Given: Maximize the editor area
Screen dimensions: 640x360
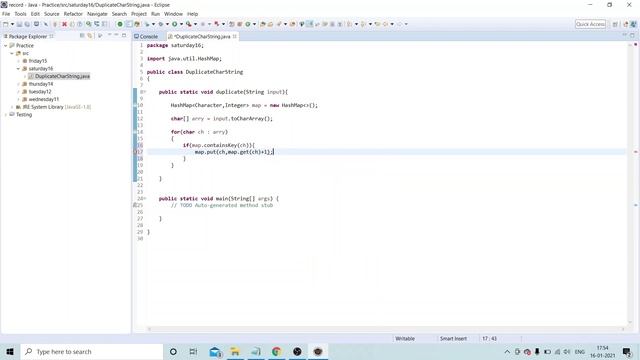Looking at the screenshot, I should pyautogui.click(x=632, y=36).
